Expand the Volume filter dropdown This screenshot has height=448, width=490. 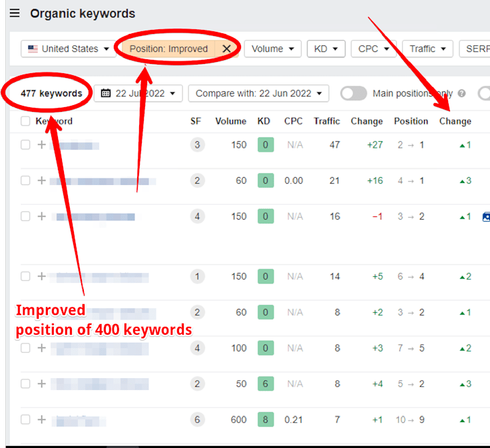(272, 49)
